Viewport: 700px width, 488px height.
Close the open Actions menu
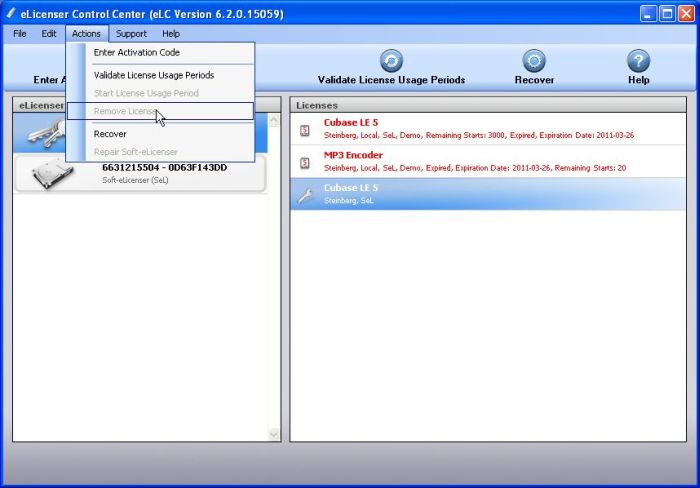pyautogui.click(x=87, y=34)
